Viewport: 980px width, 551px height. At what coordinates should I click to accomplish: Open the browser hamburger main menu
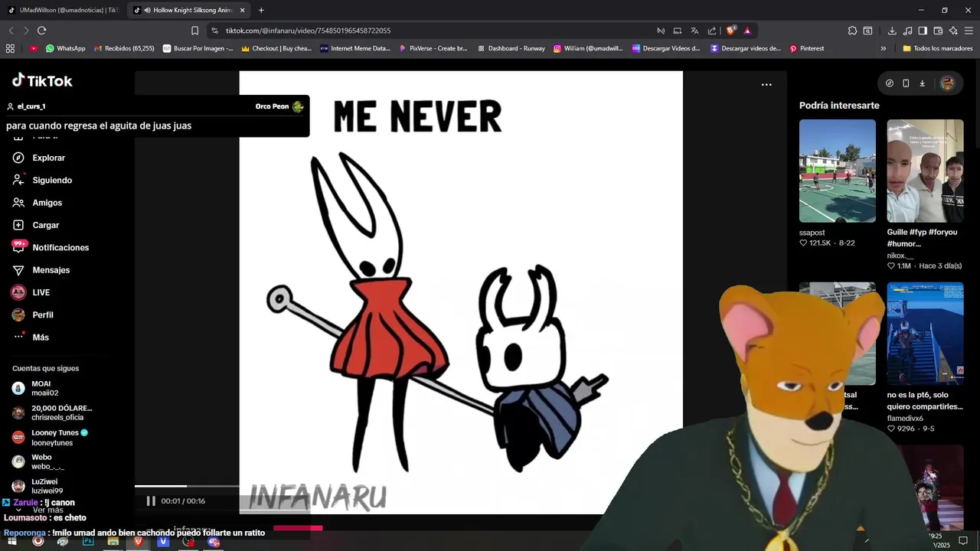[969, 31]
